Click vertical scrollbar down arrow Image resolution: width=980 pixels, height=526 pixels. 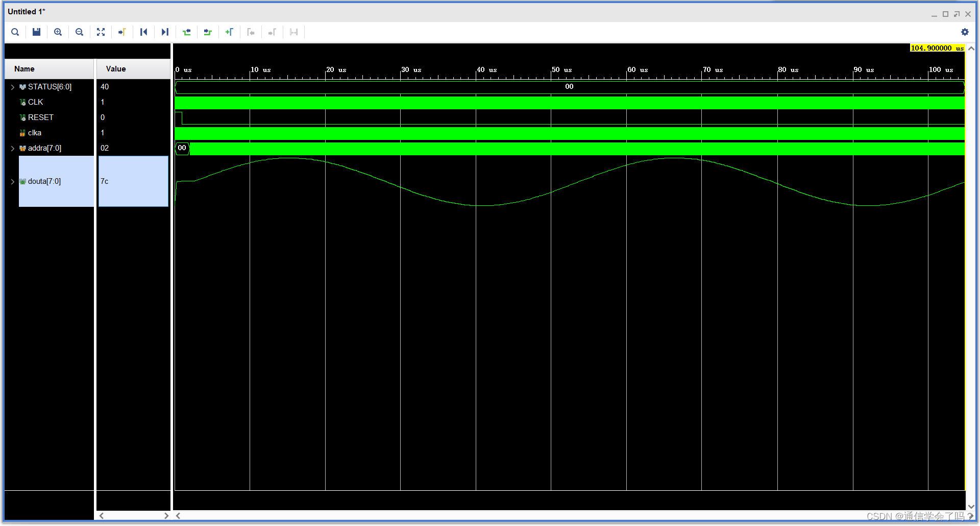[x=971, y=507]
